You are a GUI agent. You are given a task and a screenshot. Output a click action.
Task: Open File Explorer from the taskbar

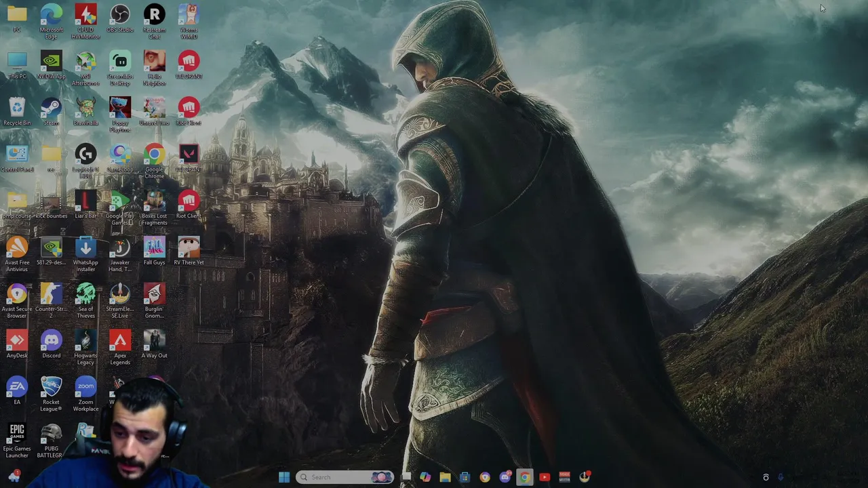coord(445,477)
